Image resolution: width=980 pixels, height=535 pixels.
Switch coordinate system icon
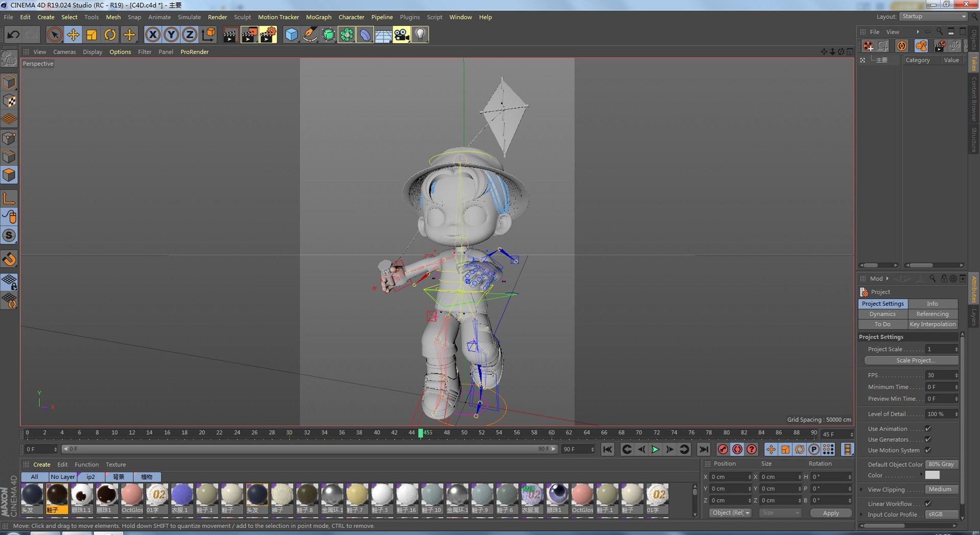pyautogui.click(x=208, y=35)
